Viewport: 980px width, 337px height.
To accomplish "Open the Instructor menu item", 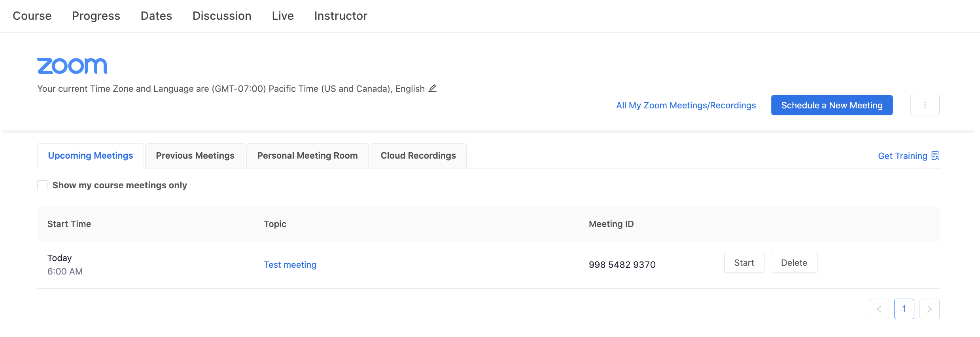I will point(341,16).
